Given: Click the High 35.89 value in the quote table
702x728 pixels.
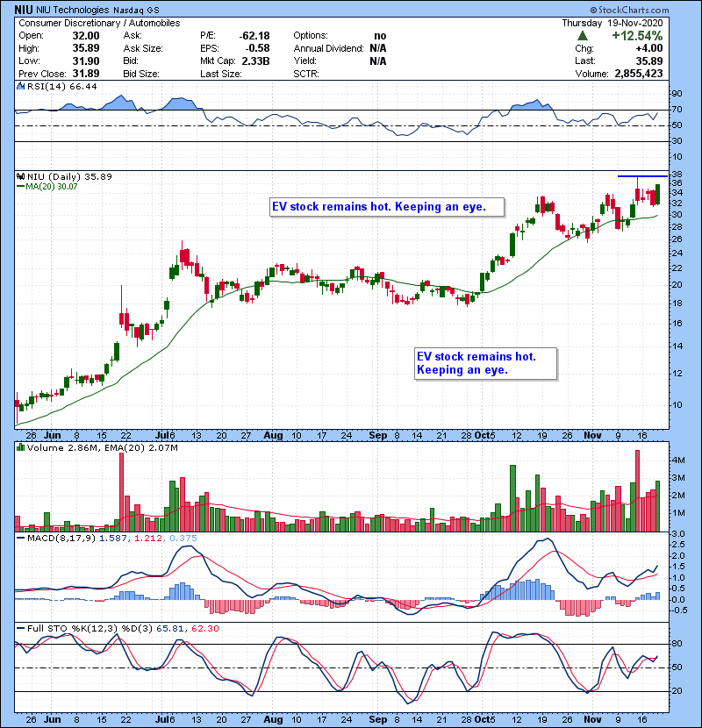Looking at the screenshot, I should pyautogui.click(x=86, y=48).
